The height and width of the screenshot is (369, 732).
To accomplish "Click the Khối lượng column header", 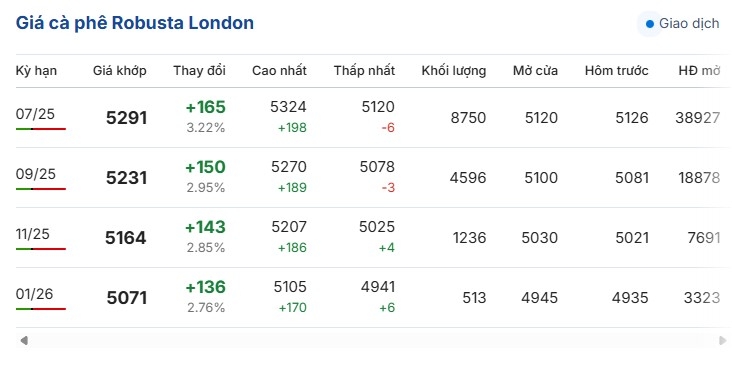I will click(x=453, y=71).
